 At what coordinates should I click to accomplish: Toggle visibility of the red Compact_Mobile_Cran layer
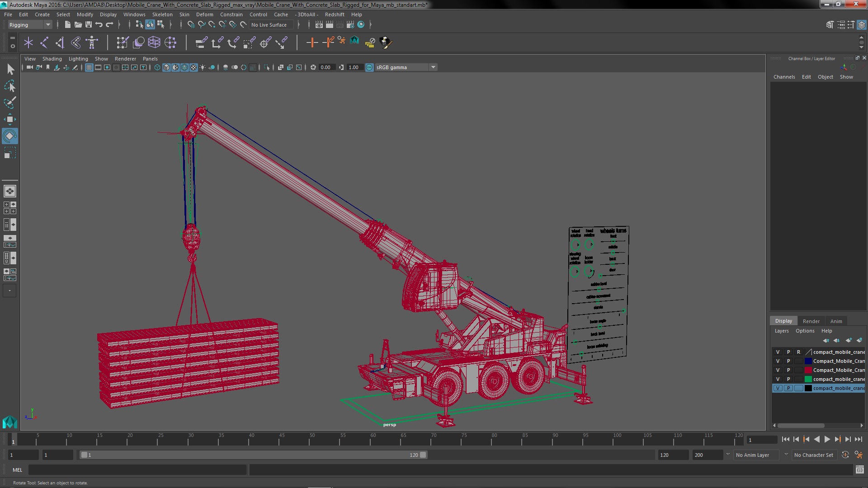[x=778, y=370]
